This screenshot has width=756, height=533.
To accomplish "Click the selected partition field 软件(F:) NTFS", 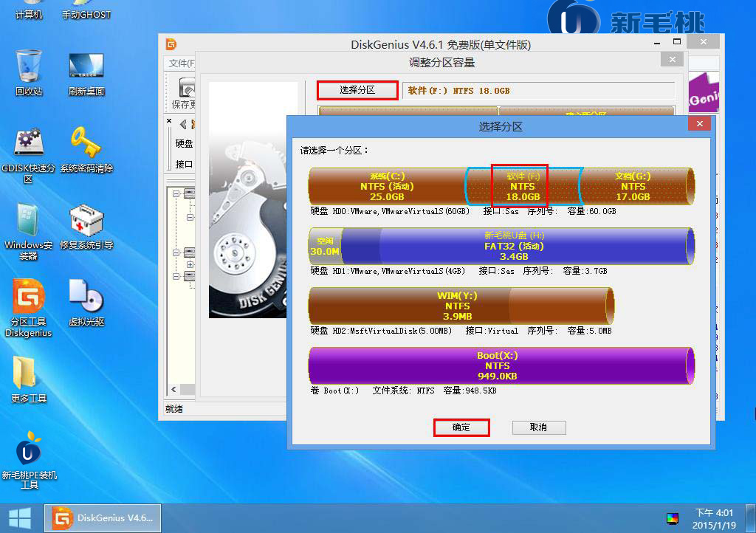I will pyautogui.click(x=538, y=91).
